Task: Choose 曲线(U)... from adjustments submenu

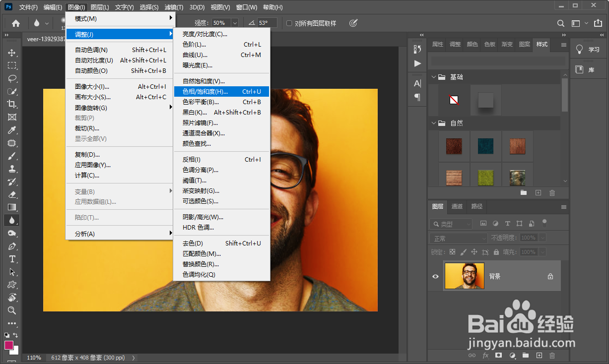Action: (x=221, y=55)
